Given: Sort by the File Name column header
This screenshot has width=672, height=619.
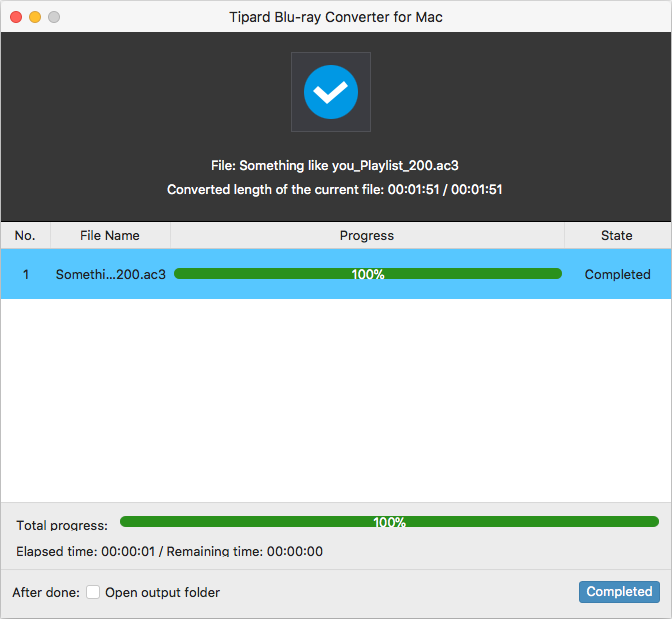Looking at the screenshot, I should (x=110, y=236).
